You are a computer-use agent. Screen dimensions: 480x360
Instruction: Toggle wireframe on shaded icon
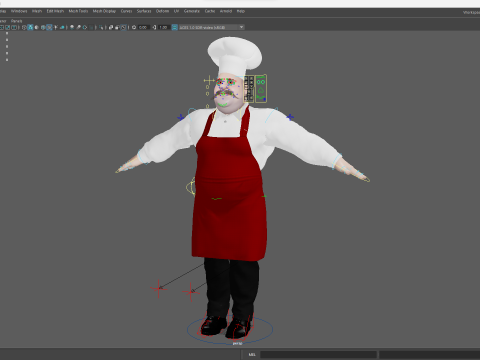[x=43, y=27]
